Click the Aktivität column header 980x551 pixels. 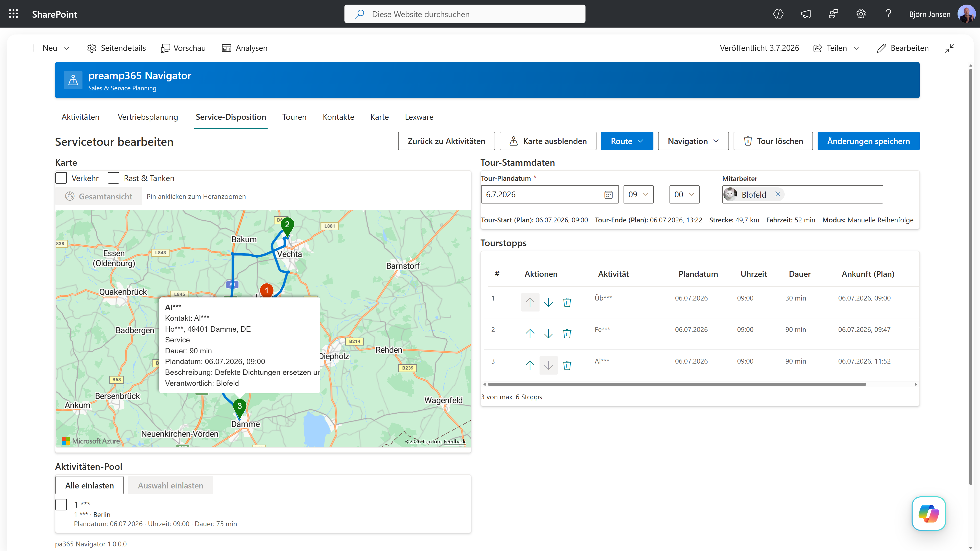point(613,274)
